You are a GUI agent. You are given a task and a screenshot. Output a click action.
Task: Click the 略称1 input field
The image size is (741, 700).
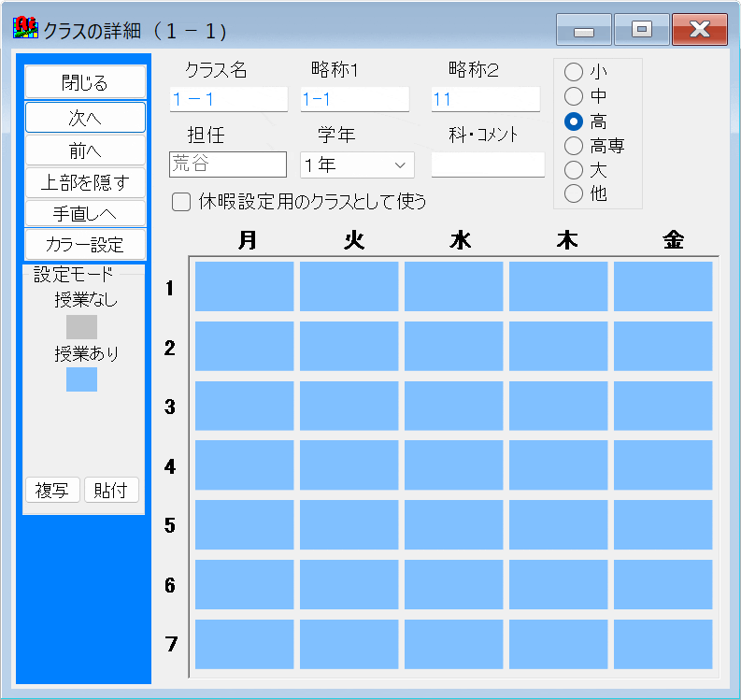pos(354,99)
